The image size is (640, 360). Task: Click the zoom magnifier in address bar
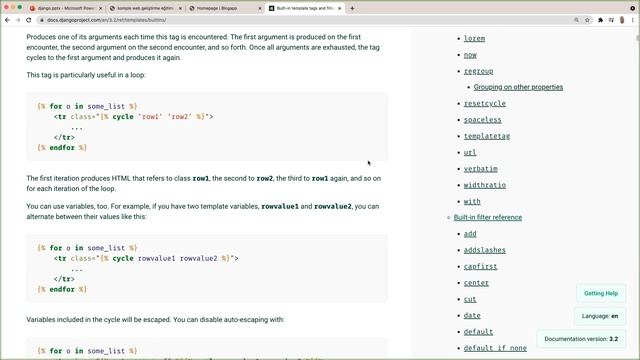(x=576, y=20)
